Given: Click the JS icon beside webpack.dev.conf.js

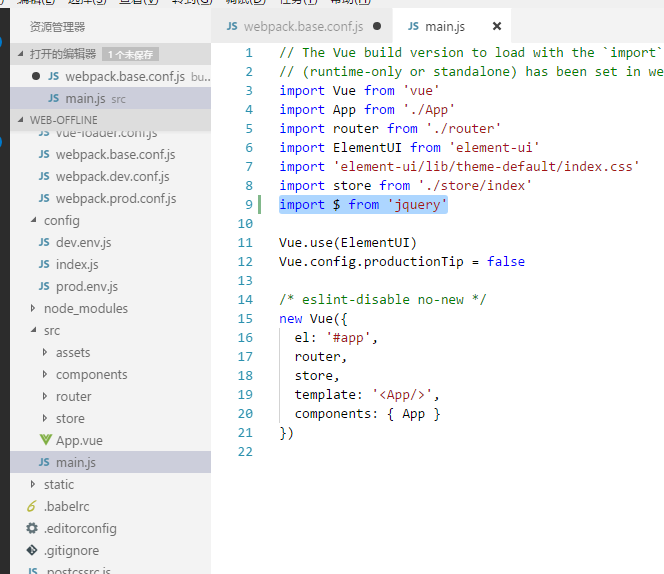Looking at the screenshot, I should (44, 176).
